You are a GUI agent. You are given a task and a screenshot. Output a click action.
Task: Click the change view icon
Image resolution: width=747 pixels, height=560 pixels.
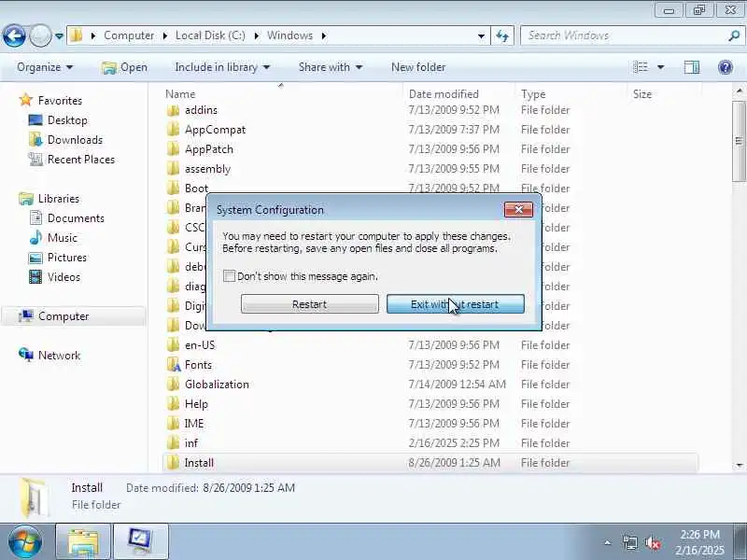641,67
